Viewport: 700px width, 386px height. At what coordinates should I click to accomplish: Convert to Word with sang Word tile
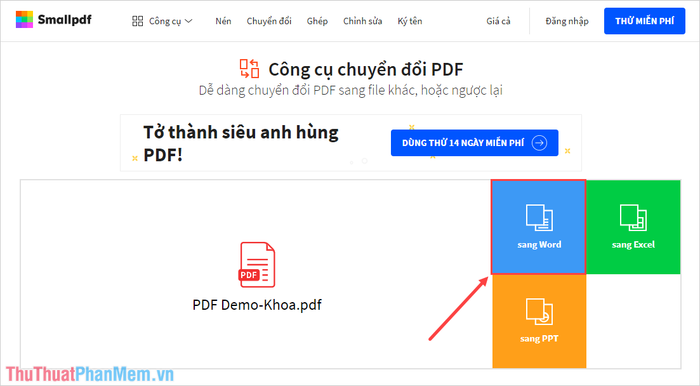[x=538, y=227]
